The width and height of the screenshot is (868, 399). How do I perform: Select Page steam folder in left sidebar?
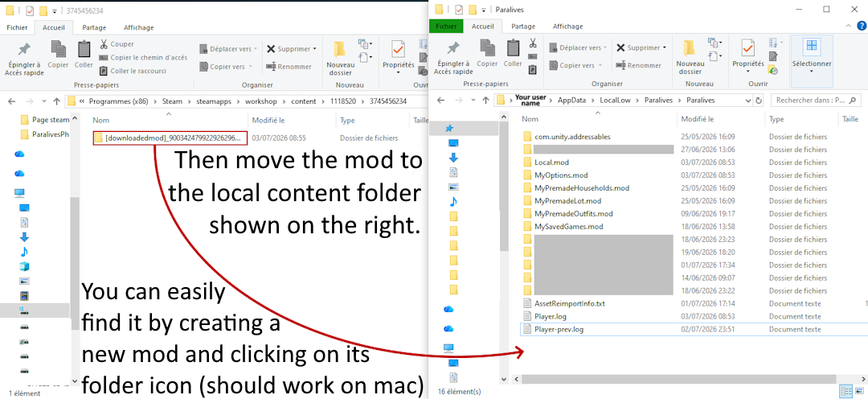coord(45,120)
